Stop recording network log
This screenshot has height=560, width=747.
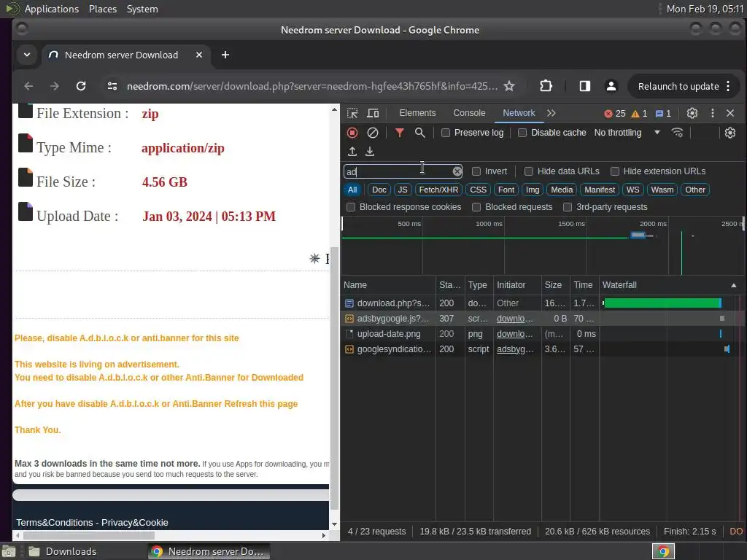pyautogui.click(x=352, y=133)
